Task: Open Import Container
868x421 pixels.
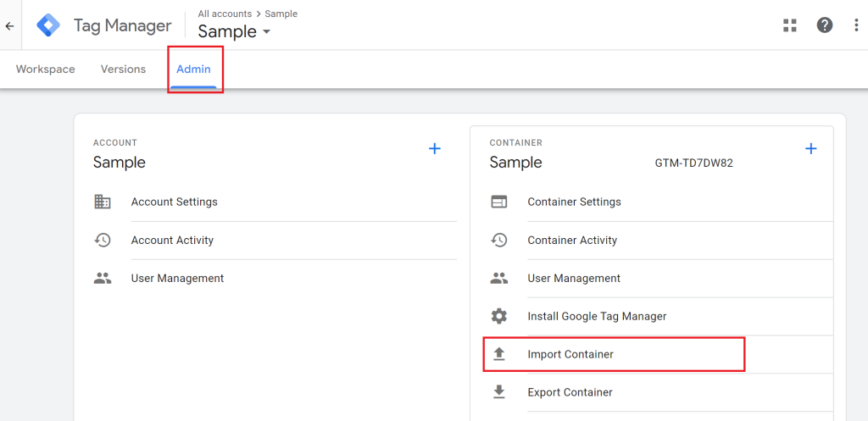Action: (570, 354)
